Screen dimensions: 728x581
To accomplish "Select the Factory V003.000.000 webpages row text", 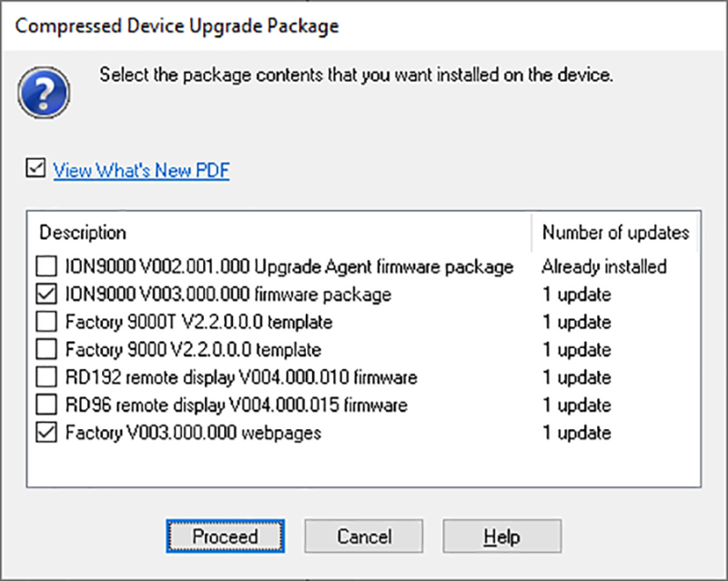I will (193, 433).
